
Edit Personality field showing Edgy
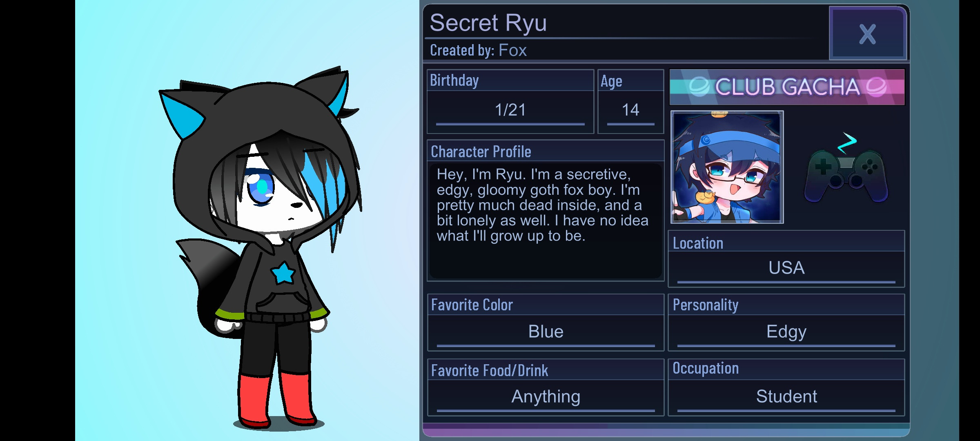coord(786,332)
